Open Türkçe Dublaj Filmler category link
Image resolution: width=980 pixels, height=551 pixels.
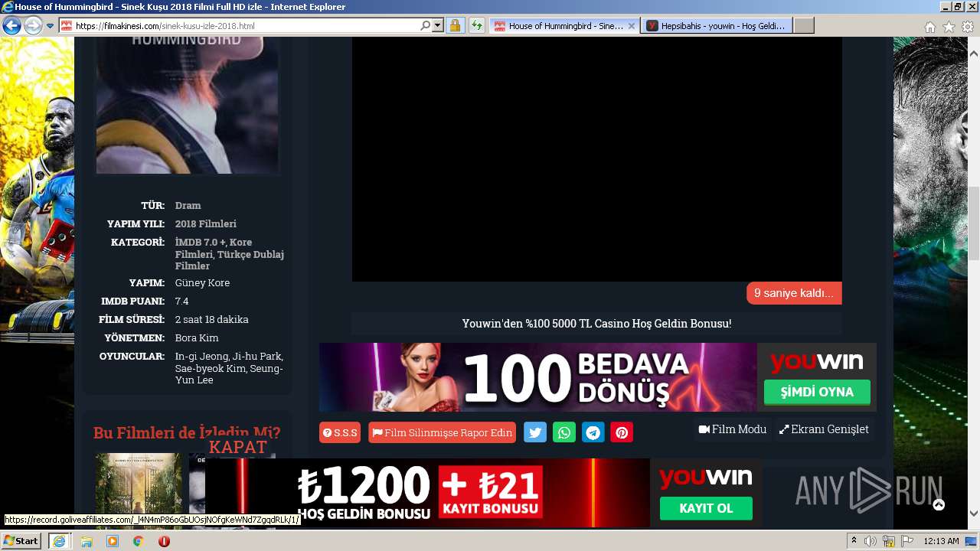[230, 260]
